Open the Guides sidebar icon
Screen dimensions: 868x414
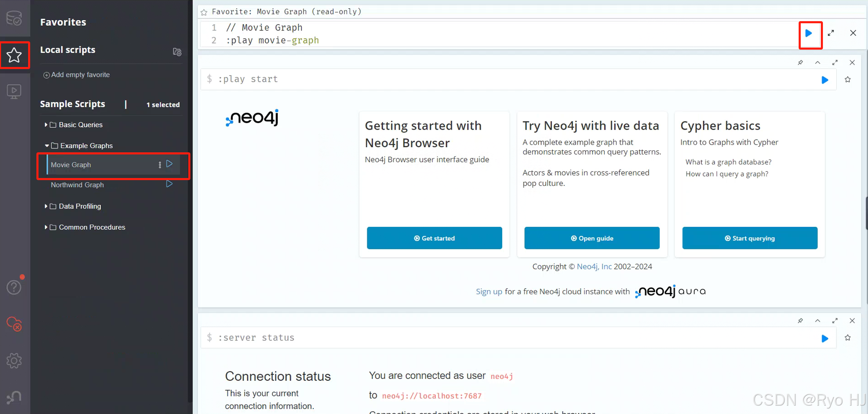tap(14, 92)
